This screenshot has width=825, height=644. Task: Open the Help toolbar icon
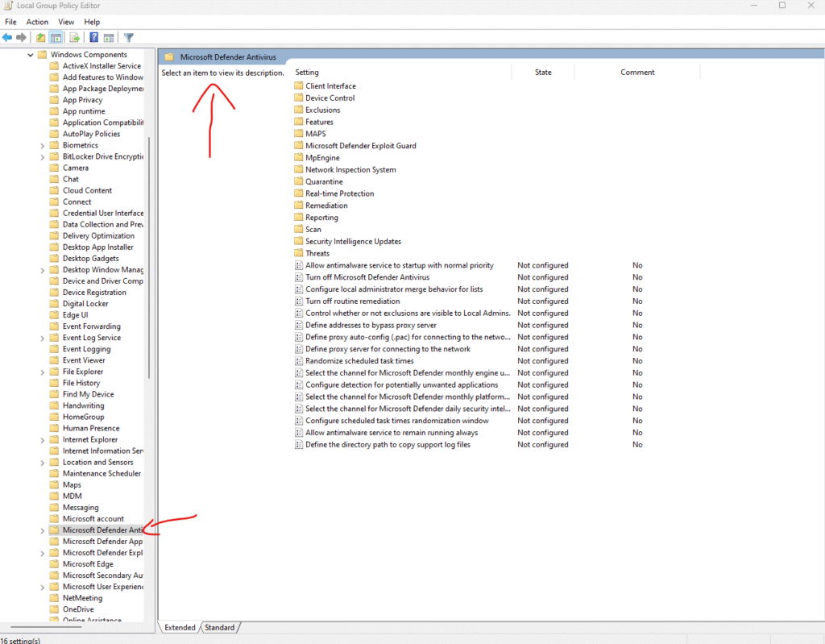click(93, 37)
